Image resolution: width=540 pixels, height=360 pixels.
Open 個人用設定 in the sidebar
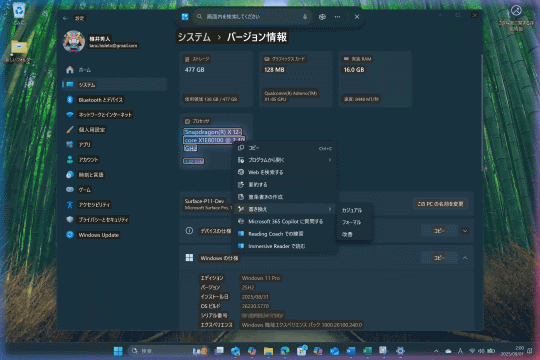click(115, 130)
